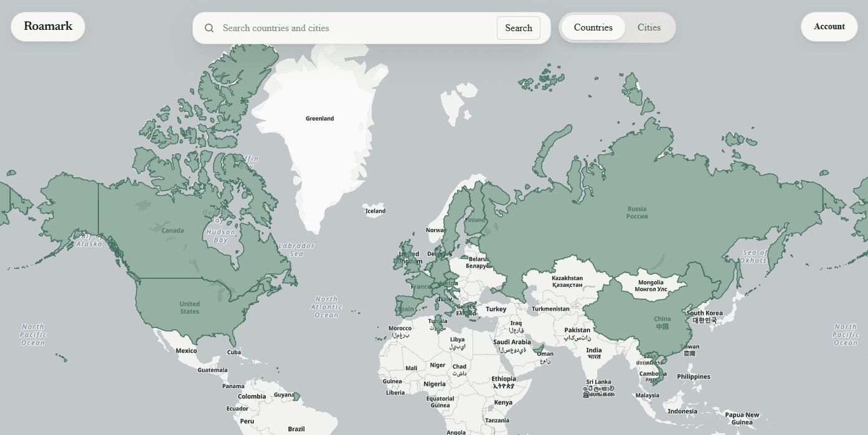Click the Equatorial Guinea label
The height and width of the screenshot is (435, 868).
tap(440, 402)
